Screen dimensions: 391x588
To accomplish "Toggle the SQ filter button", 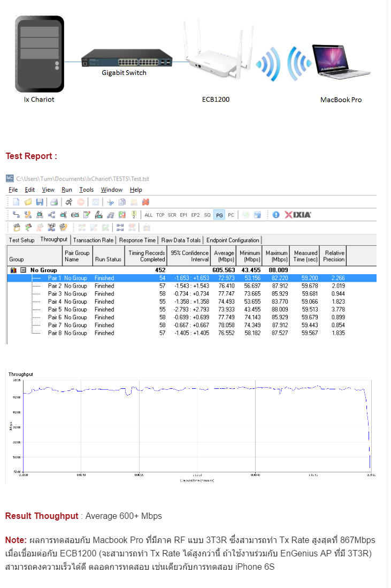I will 207,215.
